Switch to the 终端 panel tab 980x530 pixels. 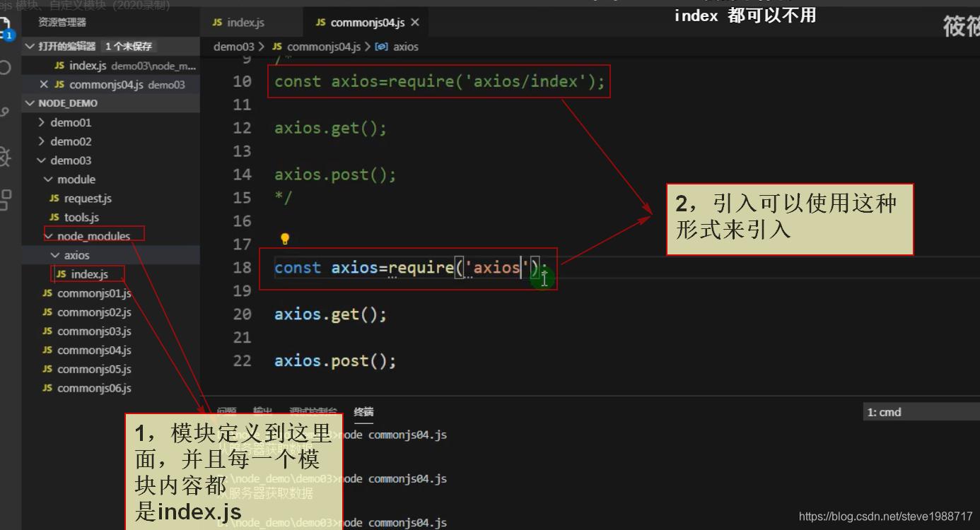pos(363,411)
